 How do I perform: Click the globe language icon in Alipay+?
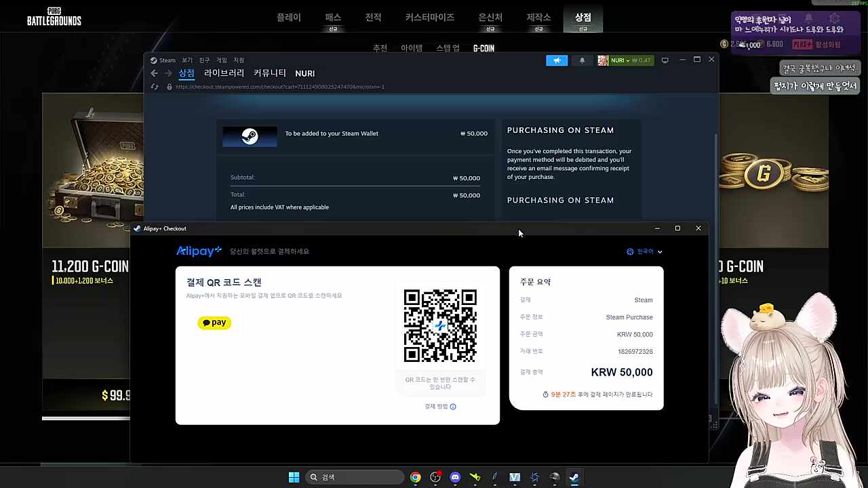coord(630,251)
